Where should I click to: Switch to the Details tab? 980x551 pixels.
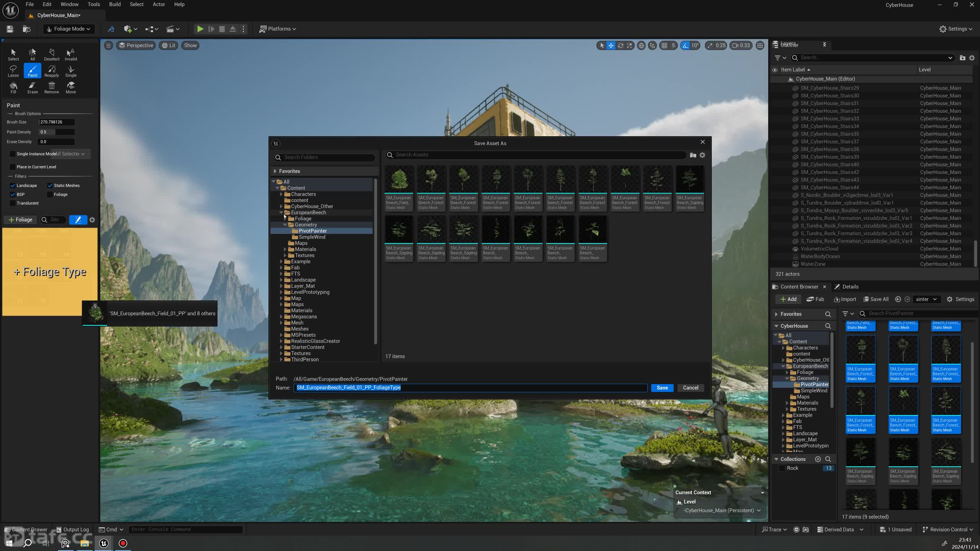click(846, 287)
